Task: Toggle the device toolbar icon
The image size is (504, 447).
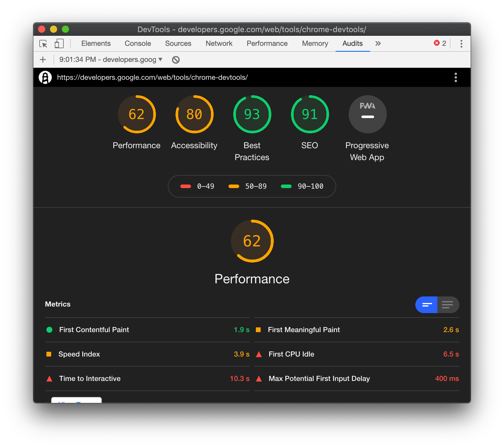Action: click(x=59, y=44)
